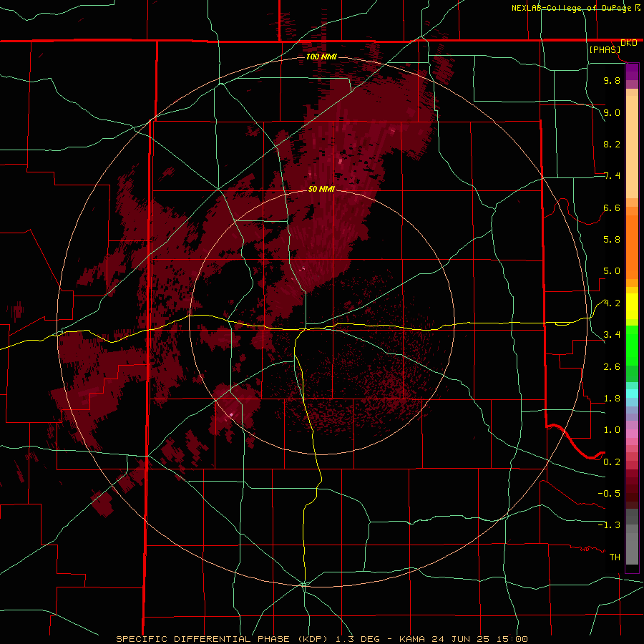
Task: Select the 2.6 legend value
Action: pos(612,367)
